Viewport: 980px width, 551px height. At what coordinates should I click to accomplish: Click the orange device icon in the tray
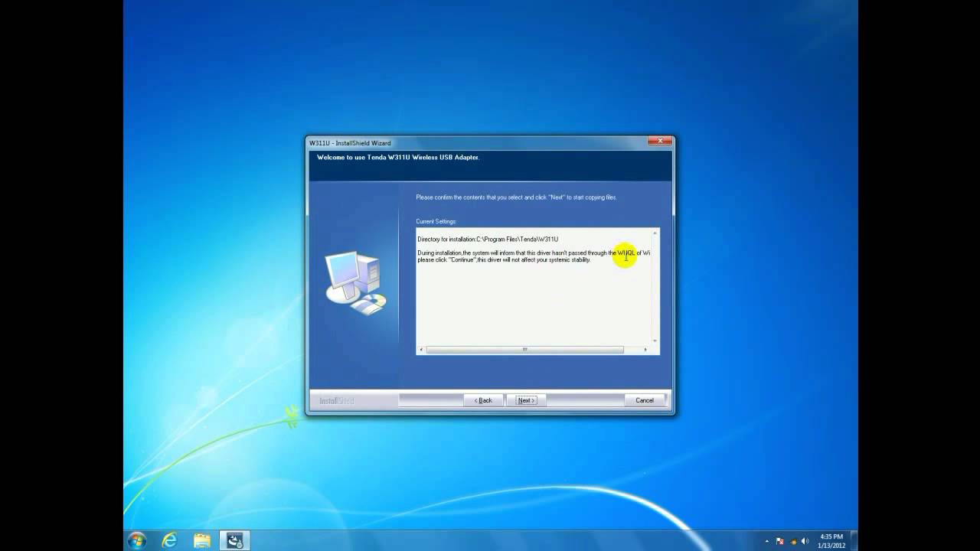pos(793,541)
